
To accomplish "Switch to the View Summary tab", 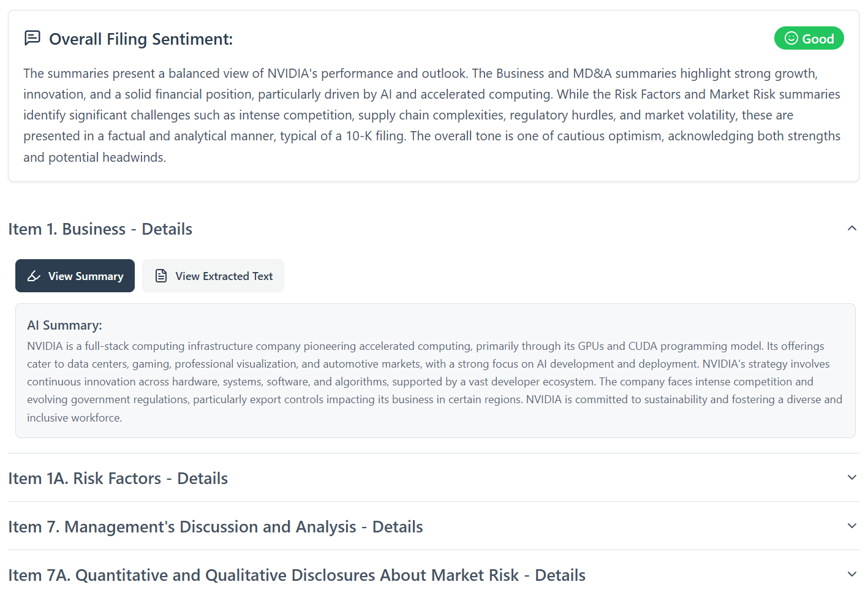I will pyautogui.click(x=75, y=276).
